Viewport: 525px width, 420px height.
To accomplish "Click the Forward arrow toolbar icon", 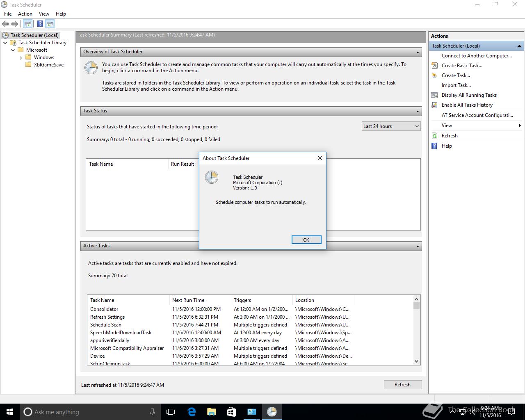I will point(15,24).
